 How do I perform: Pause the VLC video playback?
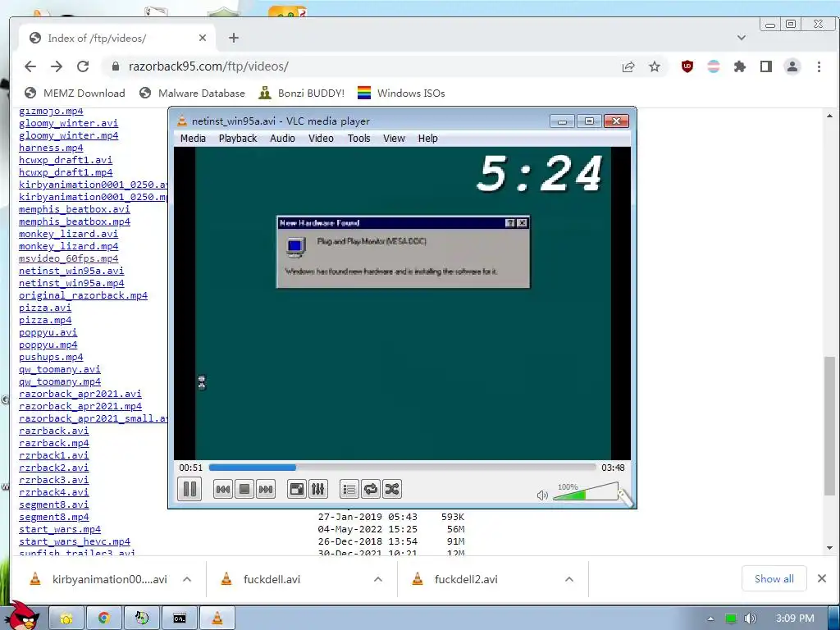(x=189, y=489)
